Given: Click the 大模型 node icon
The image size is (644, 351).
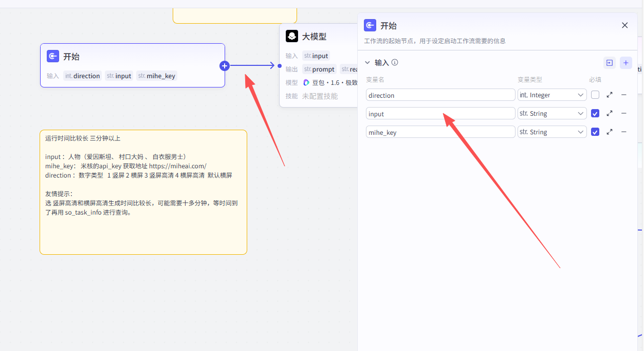Looking at the screenshot, I should pyautogui.click(x=292, y=37).
